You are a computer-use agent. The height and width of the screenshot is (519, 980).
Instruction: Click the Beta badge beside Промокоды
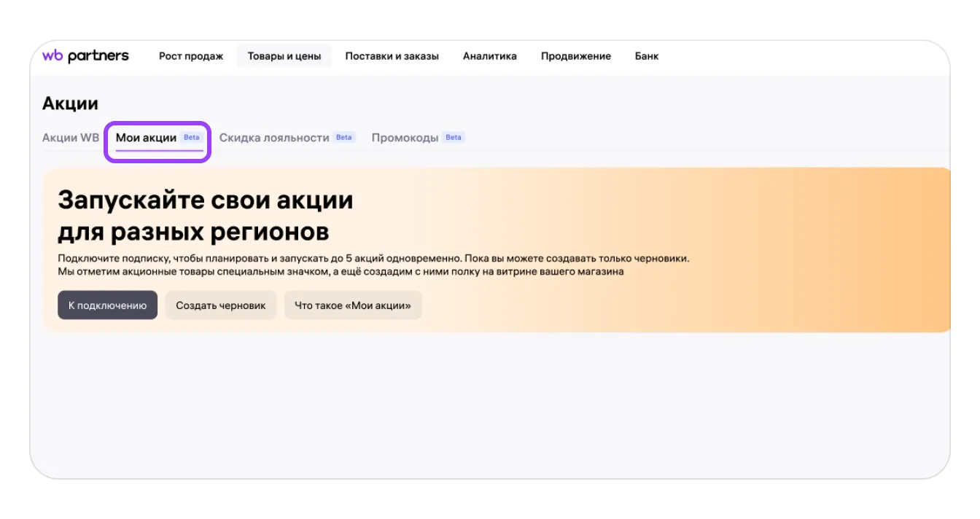coord(454,138)
